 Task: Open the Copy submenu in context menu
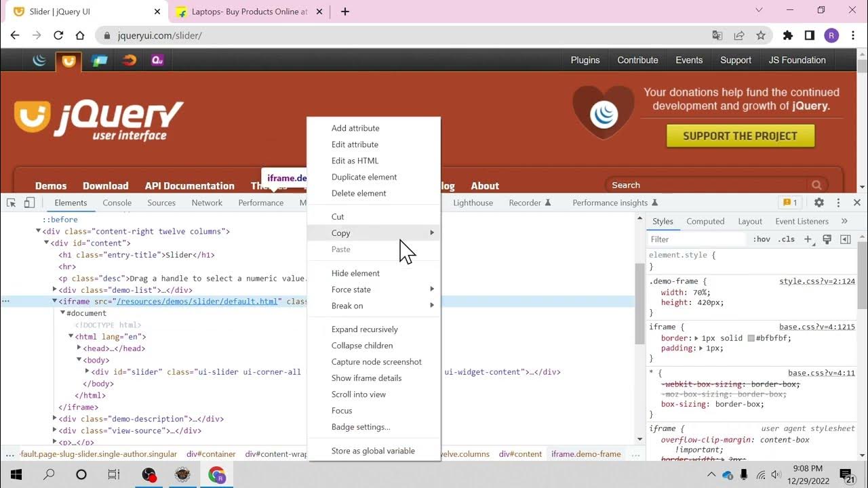coord(374,233)
